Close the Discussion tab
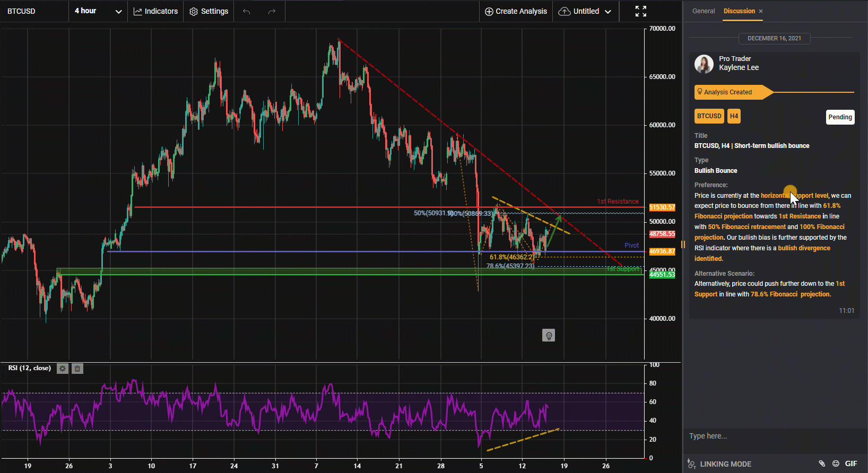This screenshot has width=868, height=473. (x=761, y=11)
